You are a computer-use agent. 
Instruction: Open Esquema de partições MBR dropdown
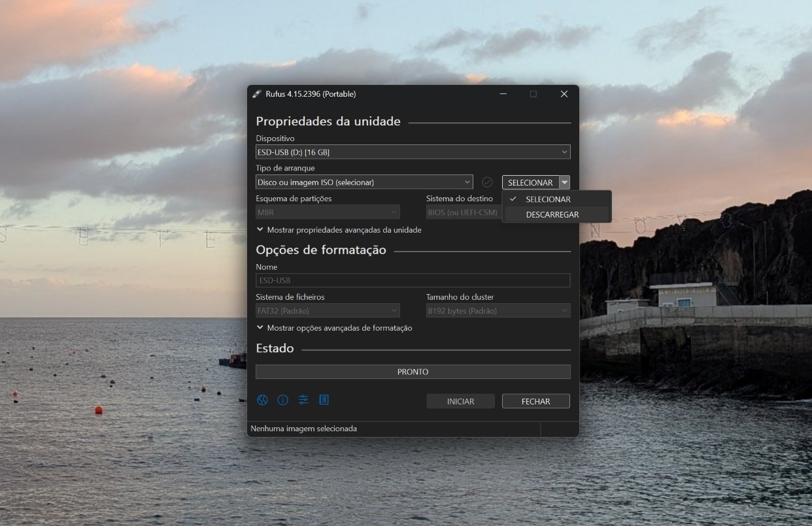coord(328,212)
